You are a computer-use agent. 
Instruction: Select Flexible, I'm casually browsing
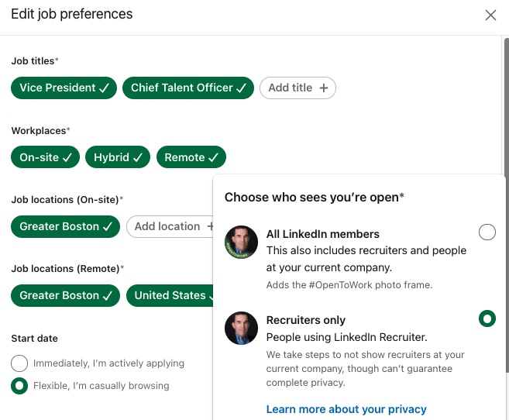point(19,386)
